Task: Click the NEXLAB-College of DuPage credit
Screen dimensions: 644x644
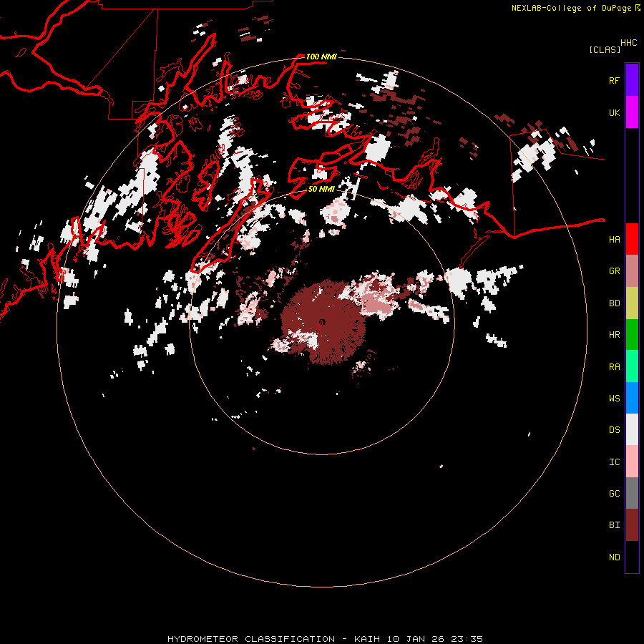Action: [x=575, y=8]
